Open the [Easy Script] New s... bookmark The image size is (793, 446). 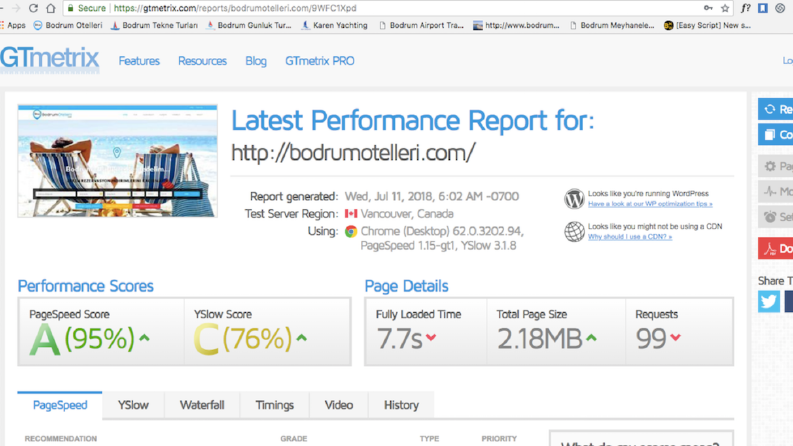[708, 25]
